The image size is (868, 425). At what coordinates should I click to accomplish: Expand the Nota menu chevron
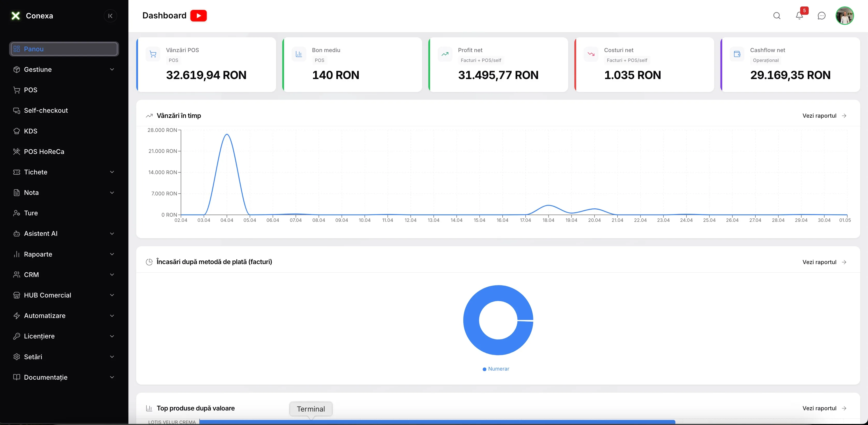112,193
